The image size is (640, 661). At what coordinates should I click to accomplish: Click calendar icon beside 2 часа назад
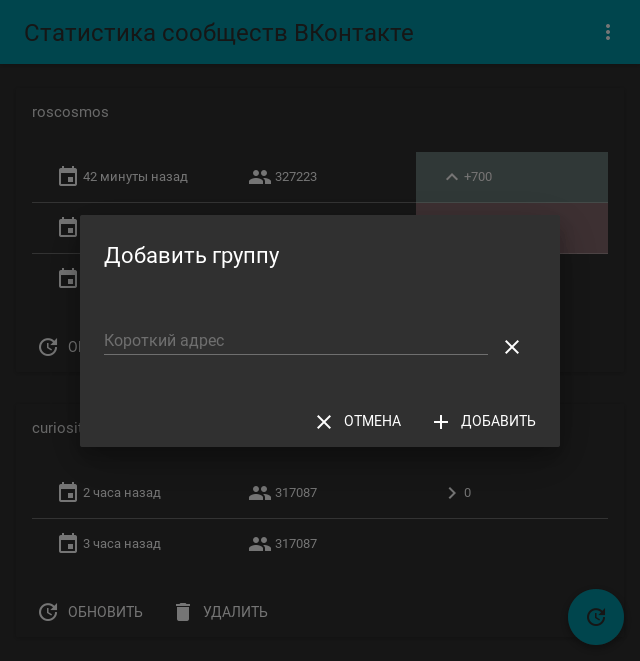point(67,492)
